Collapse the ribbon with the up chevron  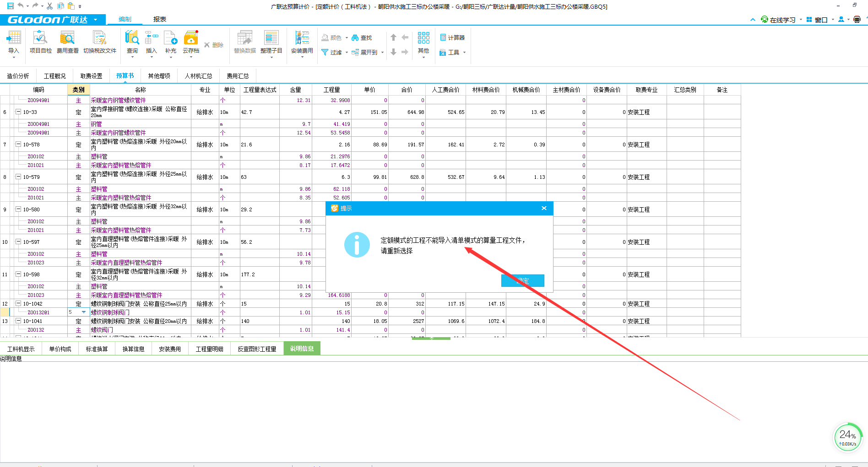(x=753, y=20)
